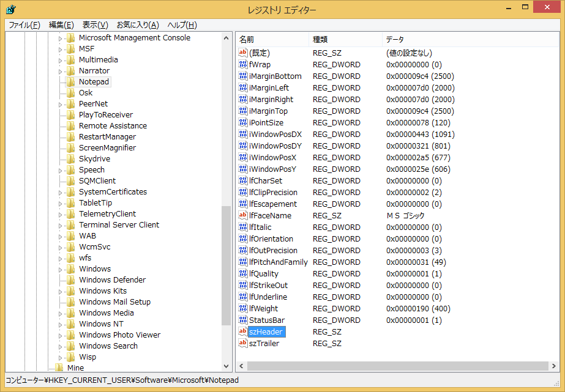Select the Osk key in the tree
565x392 pixels.
tap(86, 92)
